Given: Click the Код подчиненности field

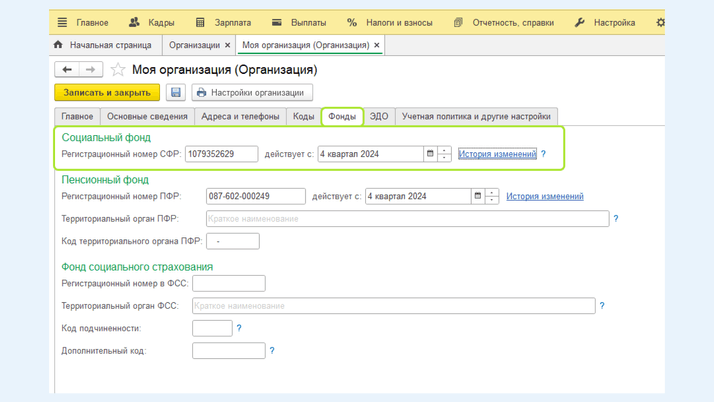Looking at the screenshot, I should click(212, 328).
